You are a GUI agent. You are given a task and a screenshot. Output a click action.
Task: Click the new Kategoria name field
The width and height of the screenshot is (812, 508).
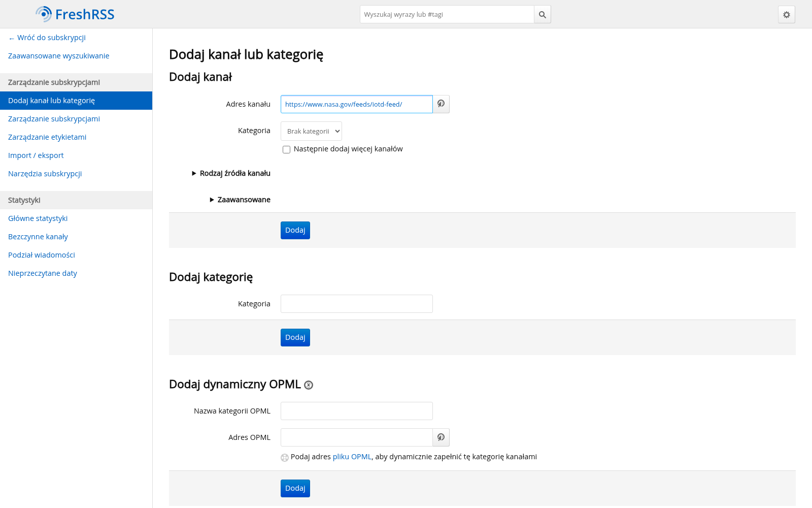pyautogui.click(x=356, y=304)
